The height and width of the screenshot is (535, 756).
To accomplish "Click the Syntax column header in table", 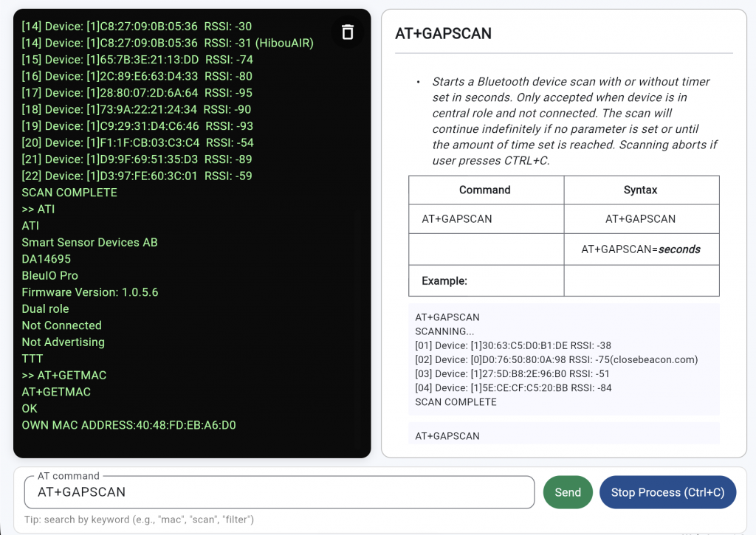I will 641,190.
